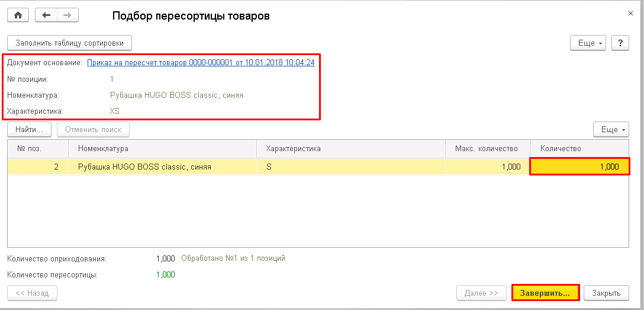Go back with the left arrow
This screenshot has height=310, width=644.
(x=46, y=15)
